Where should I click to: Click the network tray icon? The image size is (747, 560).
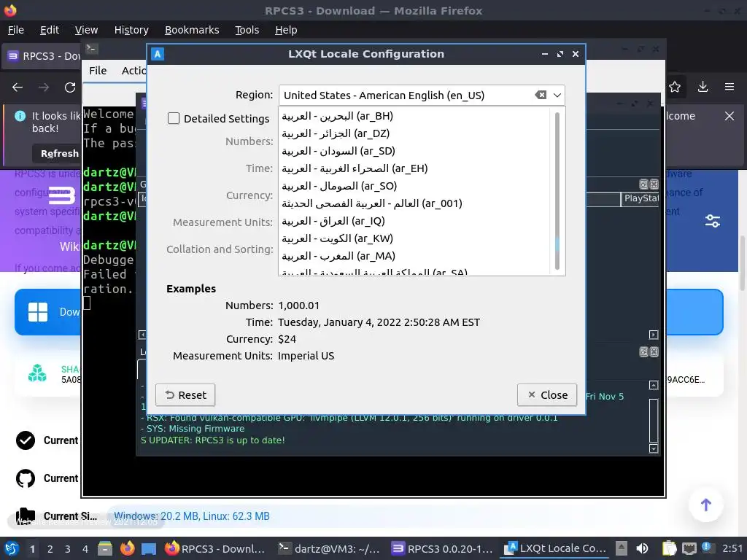(689, 548)
